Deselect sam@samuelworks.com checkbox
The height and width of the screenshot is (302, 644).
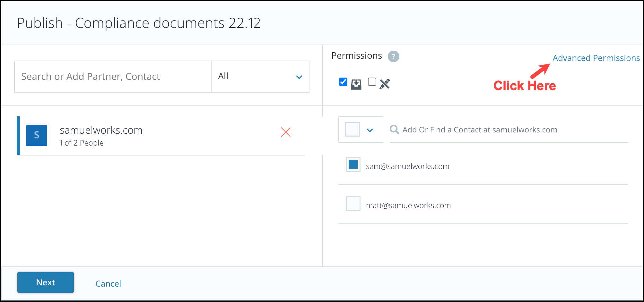(353, 164)
